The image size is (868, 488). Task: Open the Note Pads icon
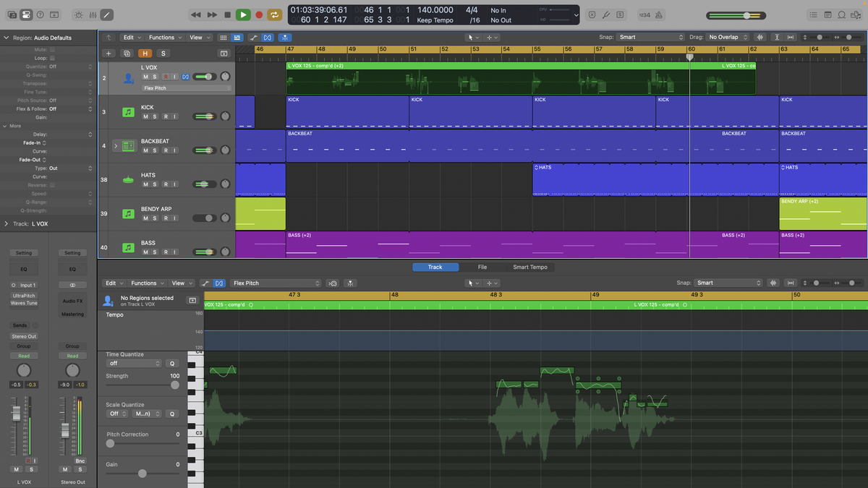pos(828,14)
